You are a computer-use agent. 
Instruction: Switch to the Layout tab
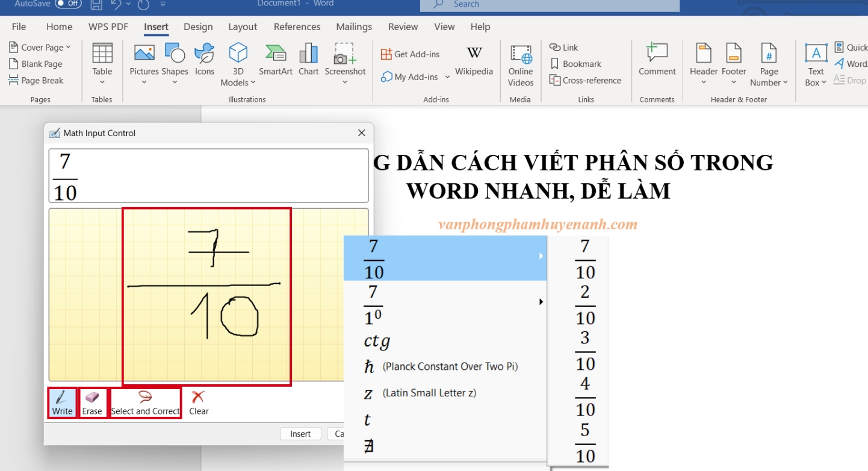click(243, 27)
